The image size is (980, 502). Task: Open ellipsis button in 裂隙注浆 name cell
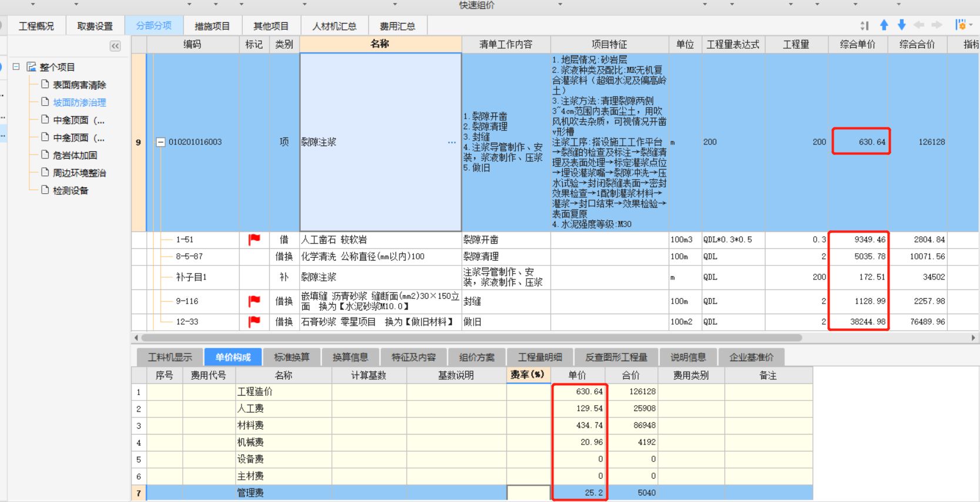point(451,142)
